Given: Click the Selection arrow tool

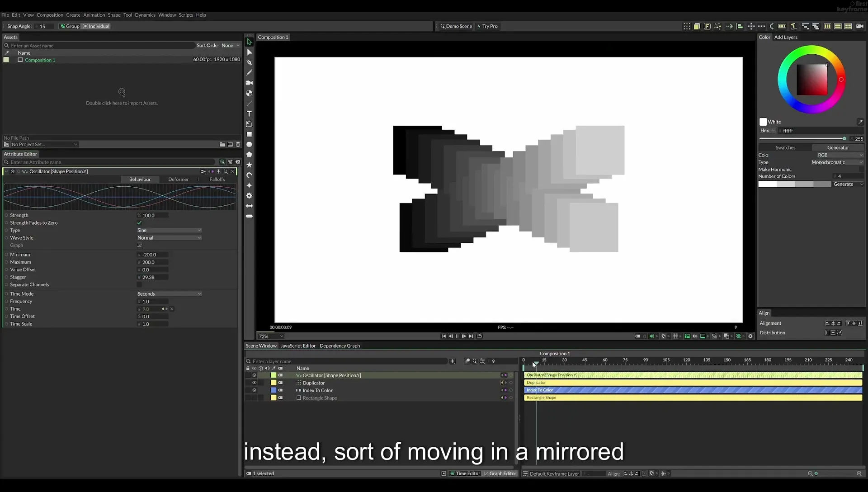Looking at the screenshot, I should pyautogui.click(x=249, y=42).
